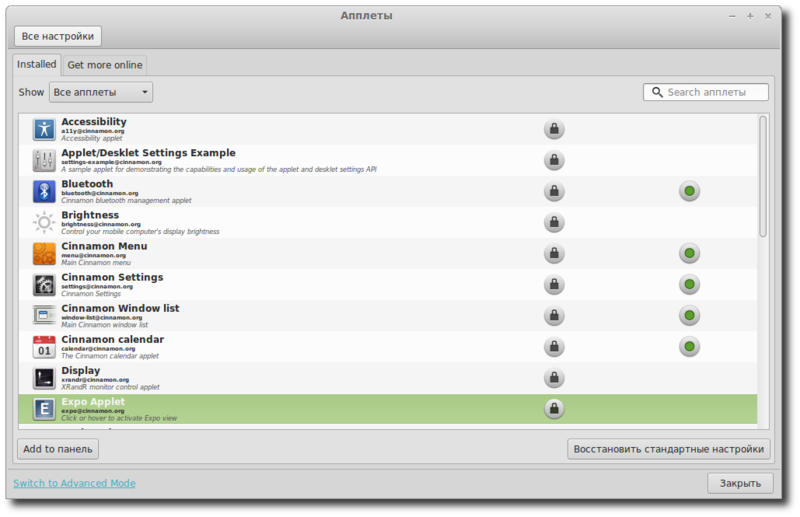
Task: Select the Bluetooth applet title
Action: pos(87,184)
